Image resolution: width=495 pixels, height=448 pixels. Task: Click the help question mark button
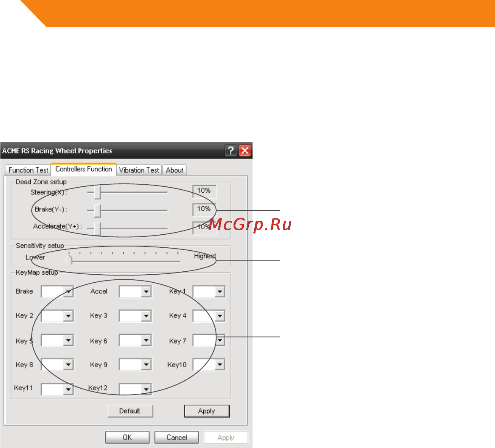coord(231,151)
